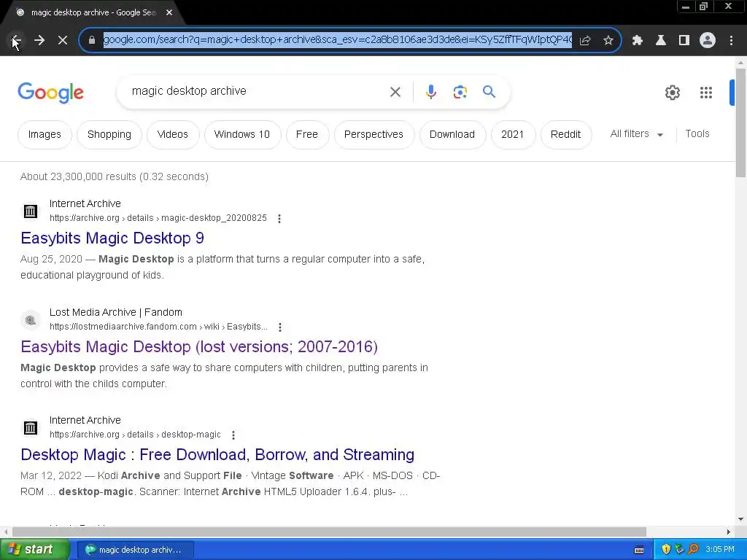Open the on-screen keyboard taskbar icon
The image size is (747, 560).
[x=639, y=550]
